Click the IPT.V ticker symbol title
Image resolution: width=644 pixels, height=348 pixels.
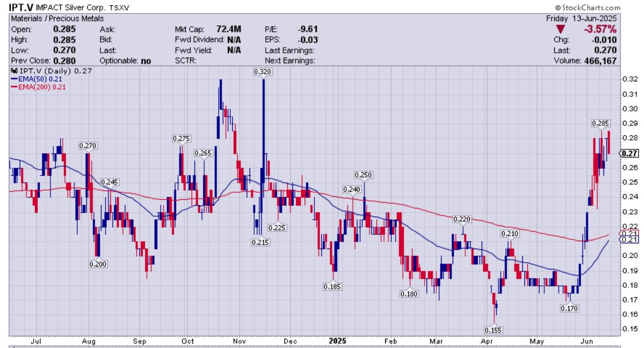(20, 8)
